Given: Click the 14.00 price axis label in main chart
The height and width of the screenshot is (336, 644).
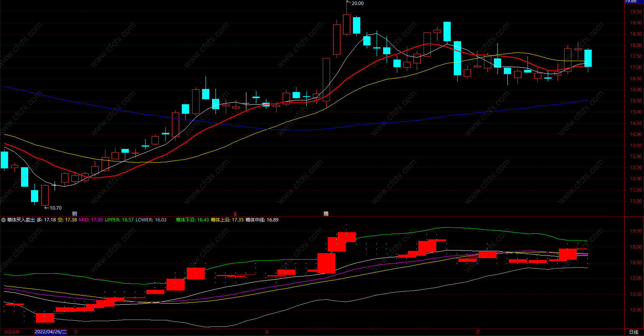Looking at the screenshot, I should [636, 134].
